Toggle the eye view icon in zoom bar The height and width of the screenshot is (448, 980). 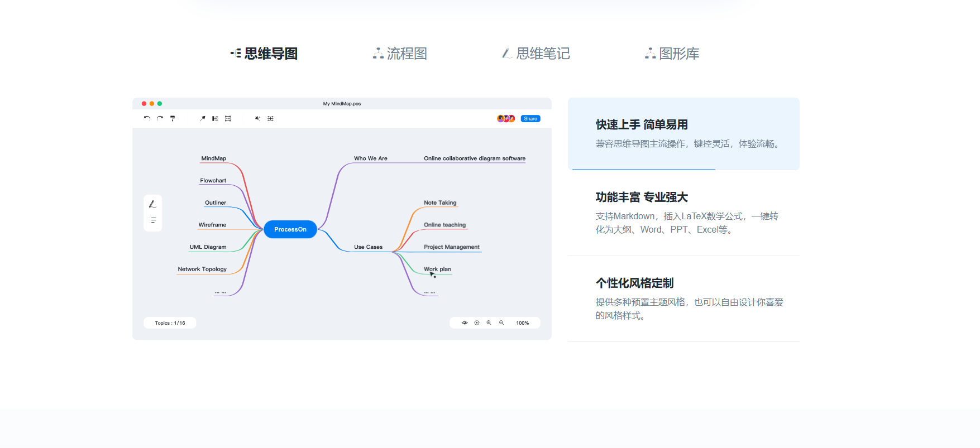(465, 323)
